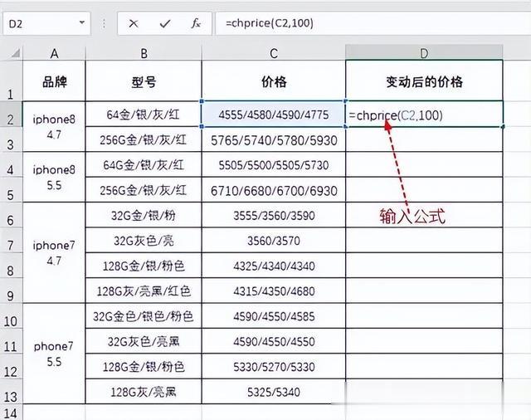Select row 10 header
The image size is (531, 420).
click(11, 316)
